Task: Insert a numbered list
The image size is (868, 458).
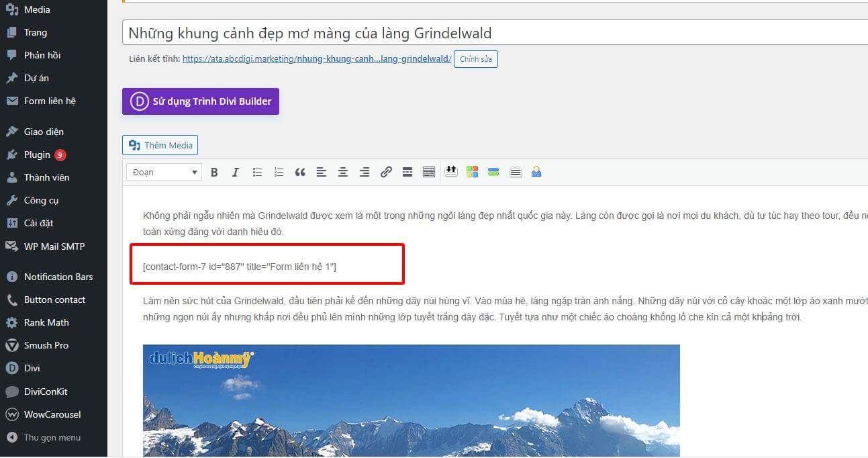Action: coord(279,172)
